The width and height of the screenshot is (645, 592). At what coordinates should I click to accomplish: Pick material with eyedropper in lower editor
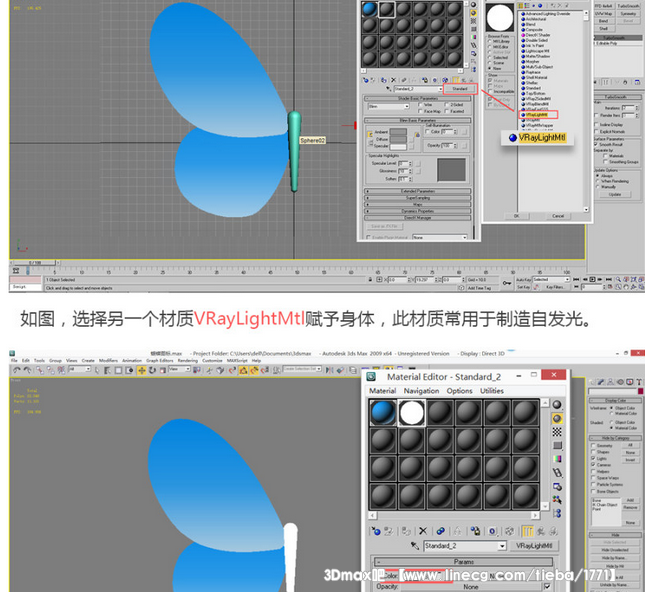[x=415, y=546]
